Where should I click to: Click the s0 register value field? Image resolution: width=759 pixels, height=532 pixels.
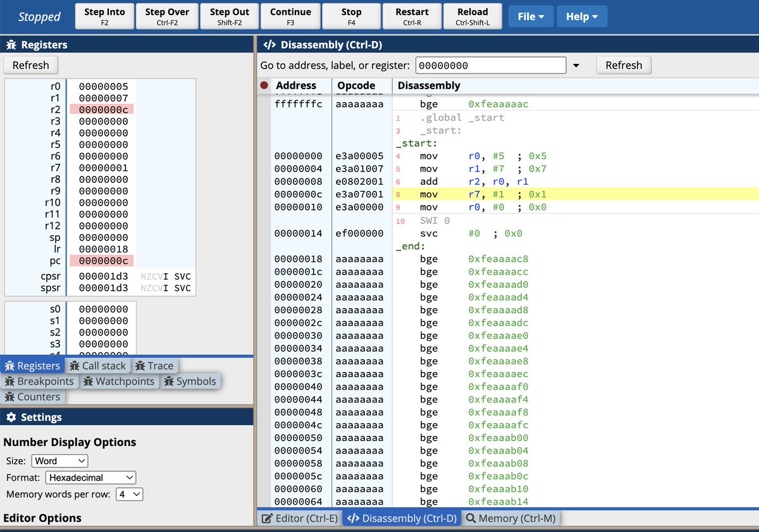pyautogui.click(x=103, y=309)
